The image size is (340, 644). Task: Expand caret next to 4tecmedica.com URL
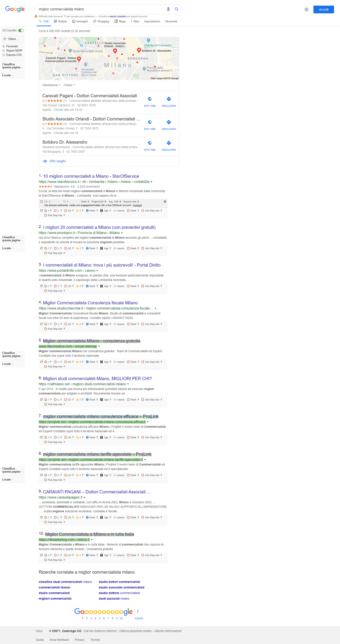coord(99,347)
